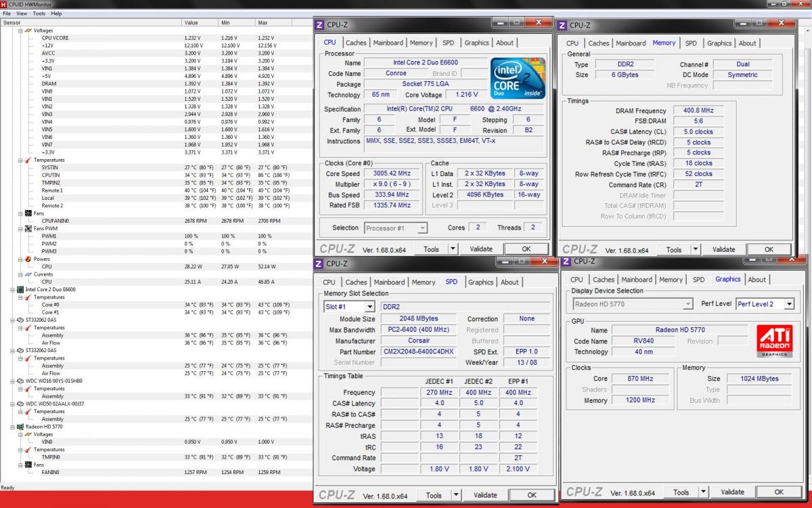Click the Command Rate (CR) field 2T
812x508 pixels.
(698, 185)
